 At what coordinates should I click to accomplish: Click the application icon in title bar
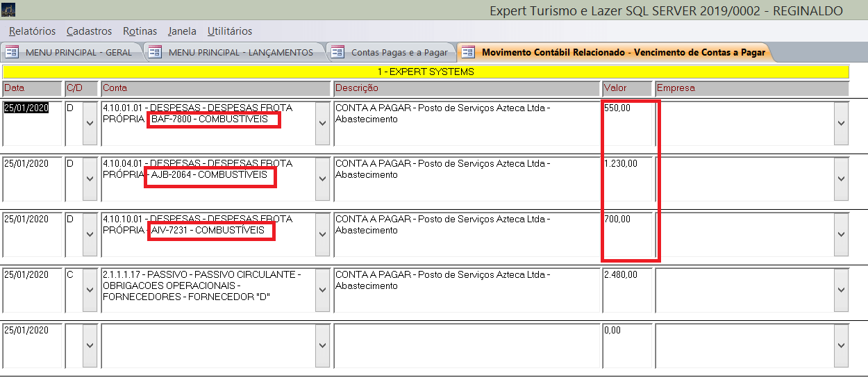pyautogui.click(x=9, y=10)
